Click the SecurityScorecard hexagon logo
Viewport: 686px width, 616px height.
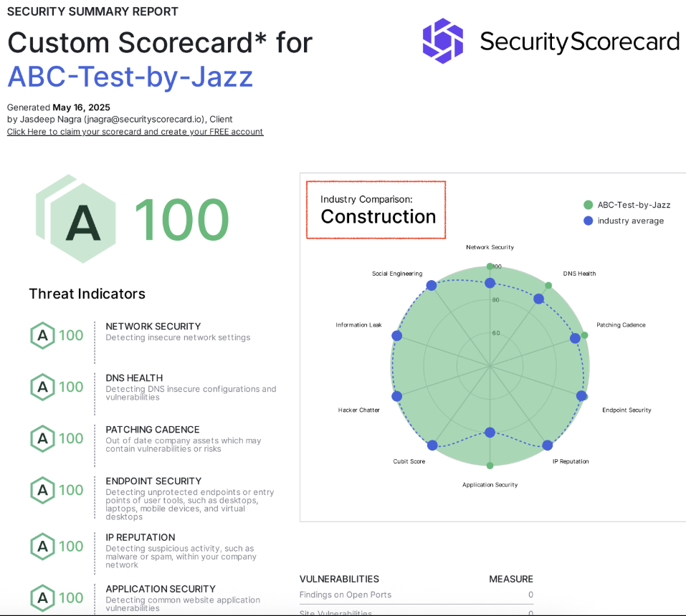[x=443, y=41]
